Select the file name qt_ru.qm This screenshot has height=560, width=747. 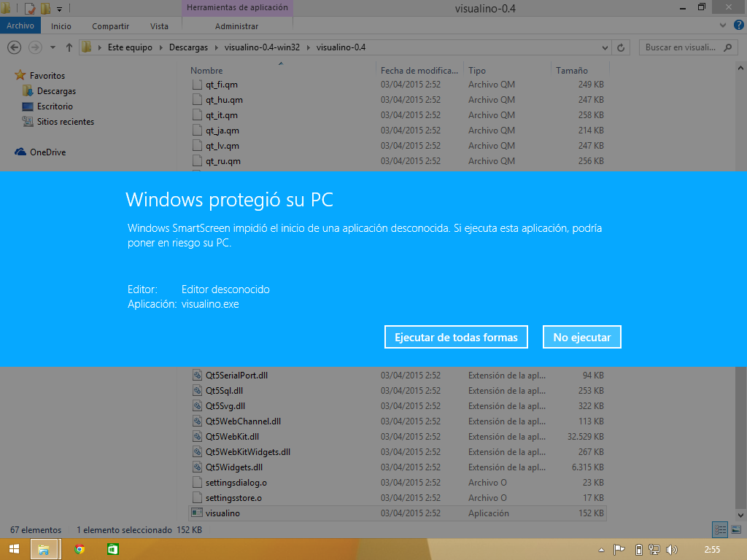pyautogui.click(x=223, y=161)
